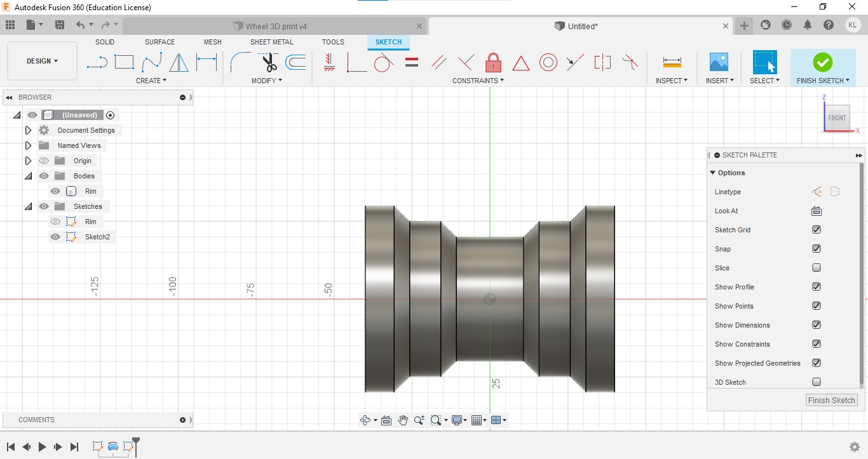868x459 pixels.
Task: Choose the Offset tool
Action: click(295, 62)
